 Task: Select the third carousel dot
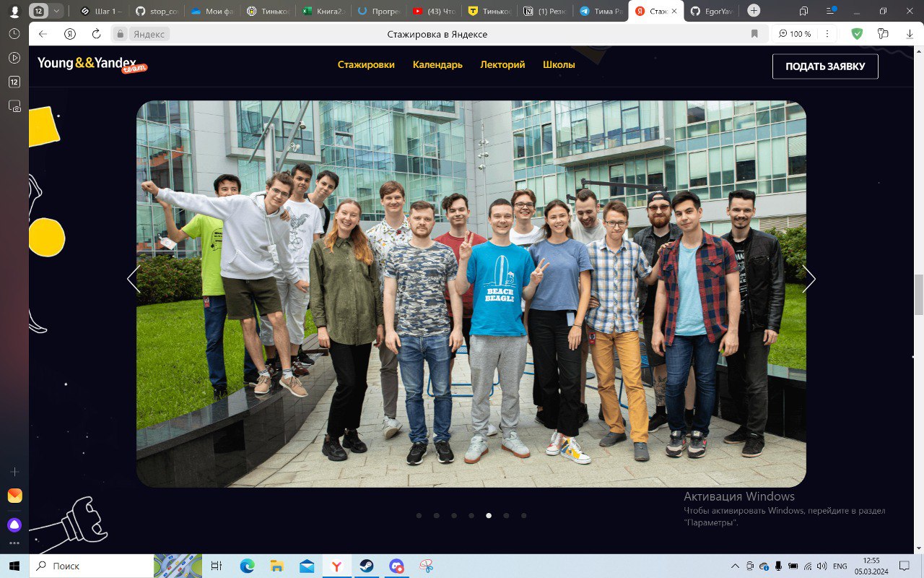click(x=454, y=516)
